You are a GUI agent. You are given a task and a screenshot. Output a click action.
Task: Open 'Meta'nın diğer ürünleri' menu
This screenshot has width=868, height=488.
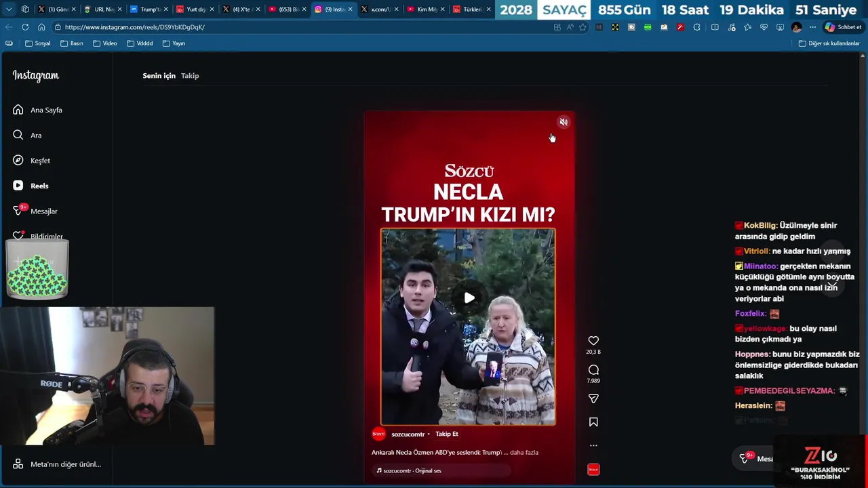(57, 464)
